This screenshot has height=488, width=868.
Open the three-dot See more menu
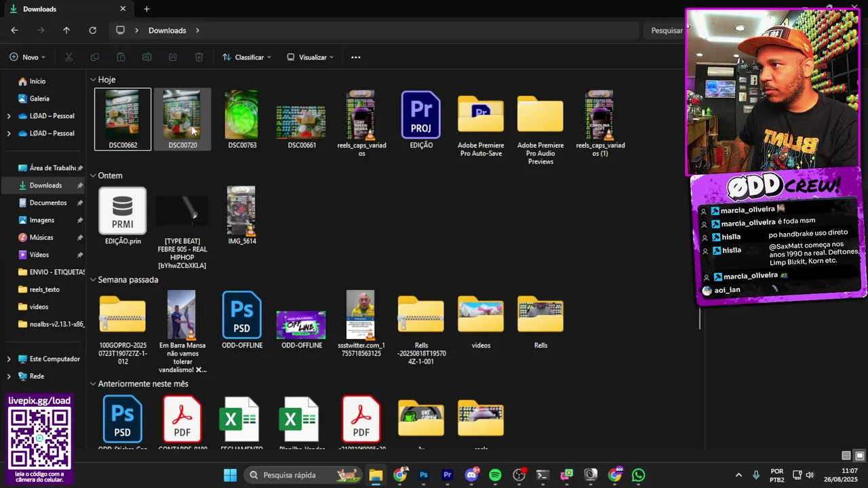click(355, 58)
